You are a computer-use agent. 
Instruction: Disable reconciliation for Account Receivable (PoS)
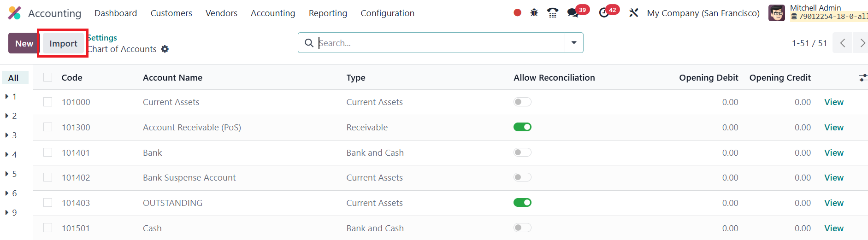(x=522, y=127)
